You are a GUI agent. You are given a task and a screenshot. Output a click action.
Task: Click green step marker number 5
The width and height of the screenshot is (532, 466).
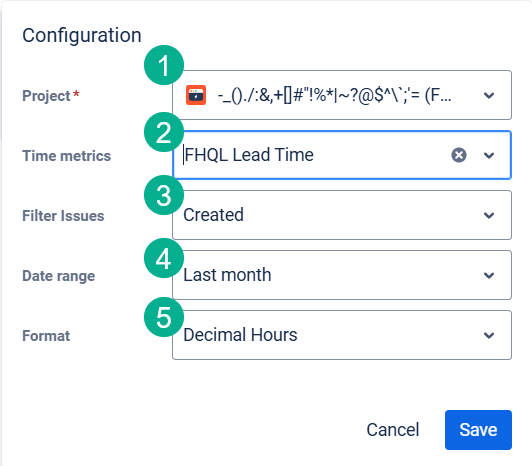pyautogui.click(x=164, y=317)
